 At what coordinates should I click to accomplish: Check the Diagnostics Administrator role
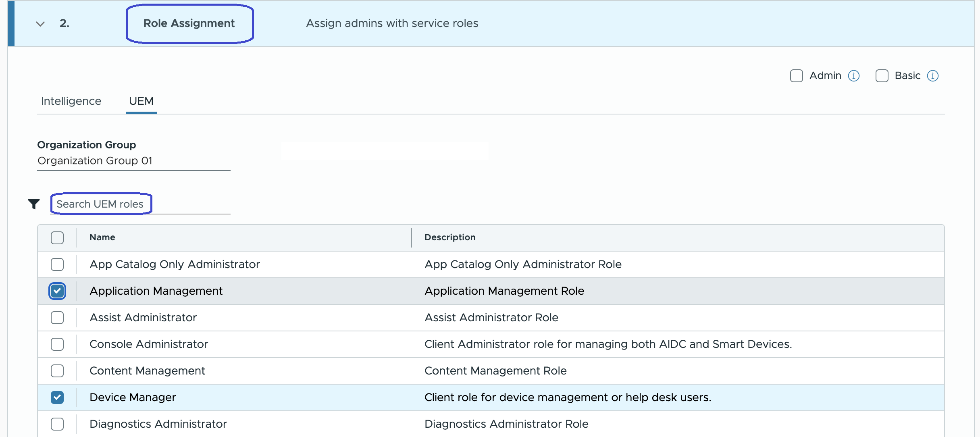click(57, 424)
